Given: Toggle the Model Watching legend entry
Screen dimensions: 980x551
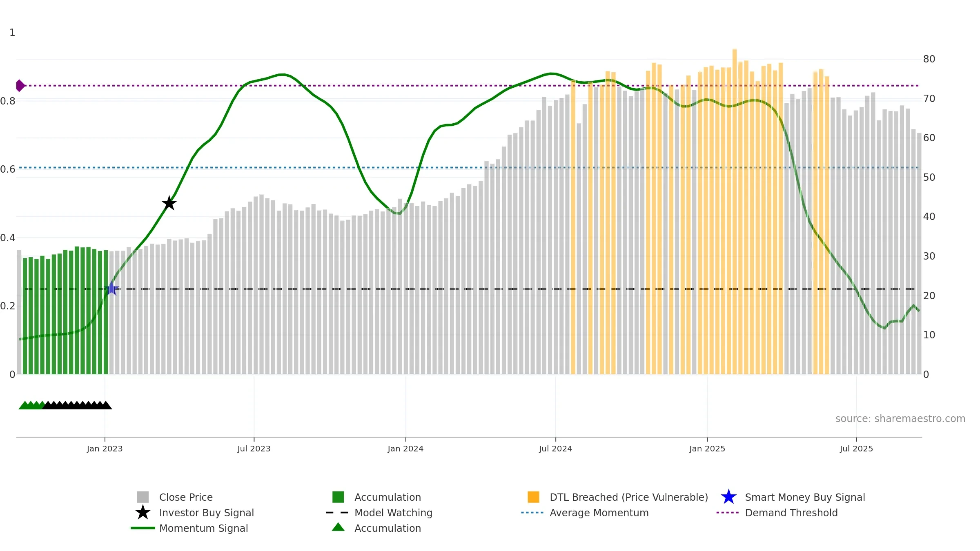Looking at the screenshot, I should point(379,513).
